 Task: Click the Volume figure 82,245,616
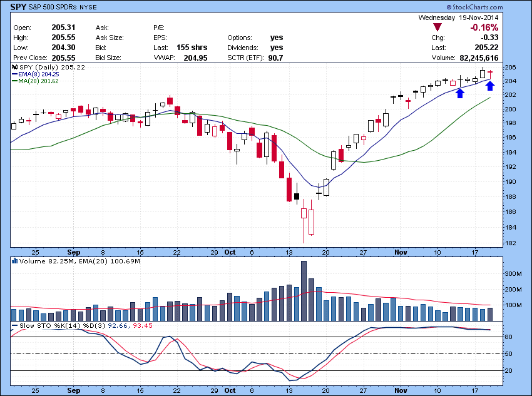[x=479, y=58]
